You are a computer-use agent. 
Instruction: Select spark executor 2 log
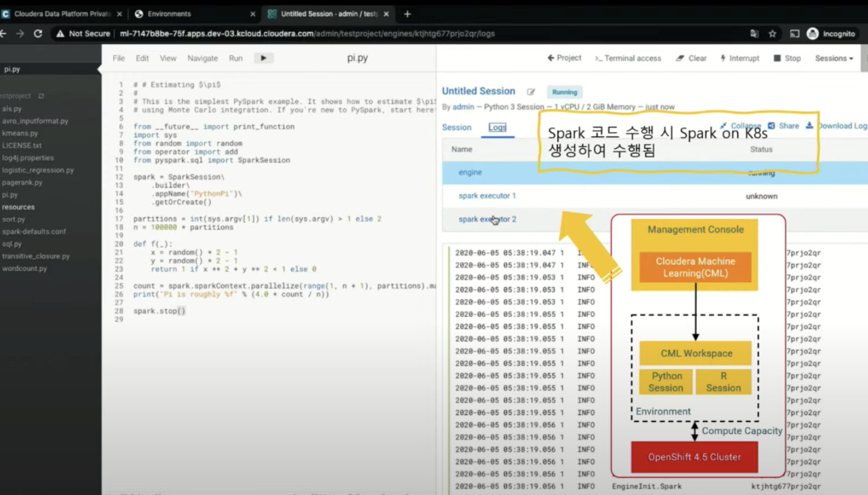[487, 219]
